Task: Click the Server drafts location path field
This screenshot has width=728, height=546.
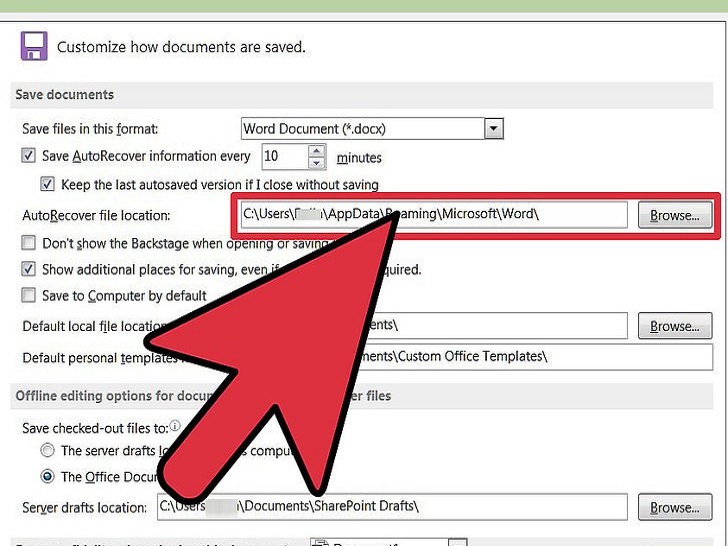Action: click(x=392, y=507)
